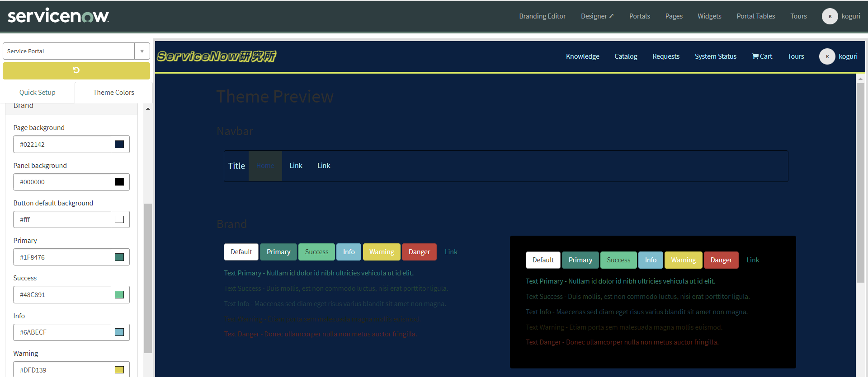The height and width of the screenshot is (377, 868).
Task: Select the Theme Colors tab
Action: (x=113, y=93)
